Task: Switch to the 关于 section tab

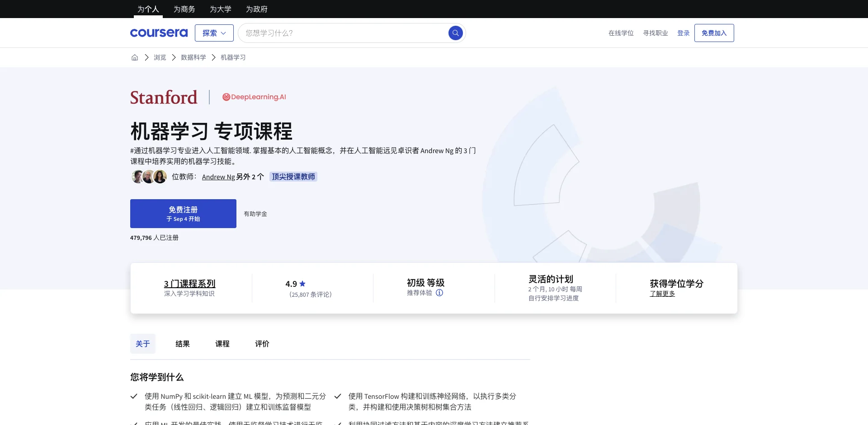Action: tap(143, 344)
